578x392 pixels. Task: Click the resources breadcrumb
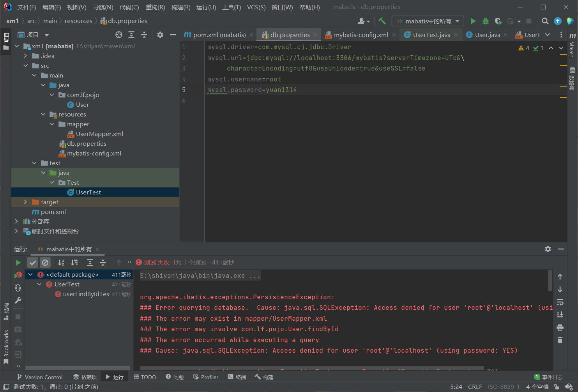(x=78, y=21)
